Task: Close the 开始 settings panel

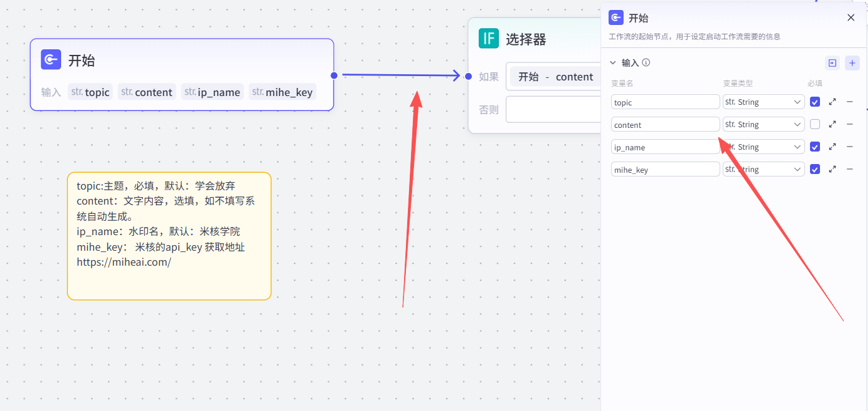Action: (851, 17)
